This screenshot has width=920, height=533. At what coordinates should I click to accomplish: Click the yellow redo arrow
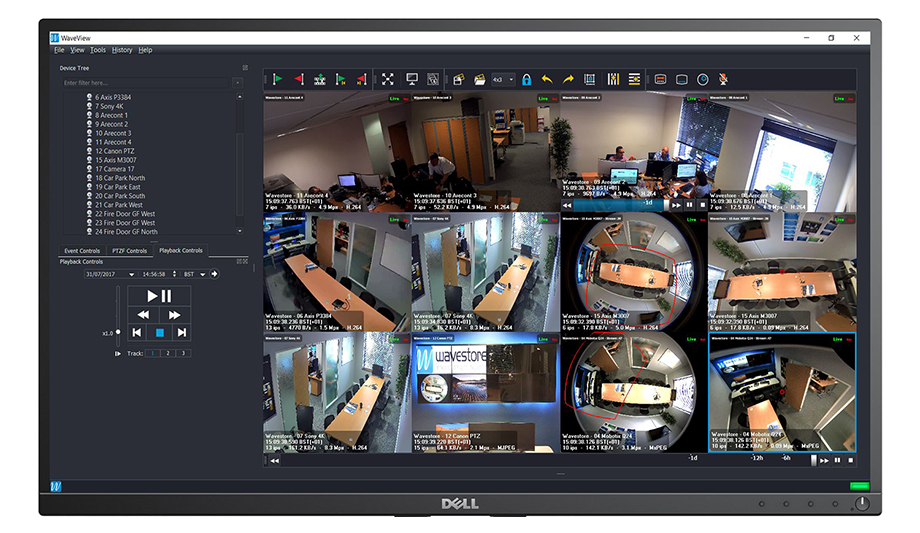tap(568, 79)
